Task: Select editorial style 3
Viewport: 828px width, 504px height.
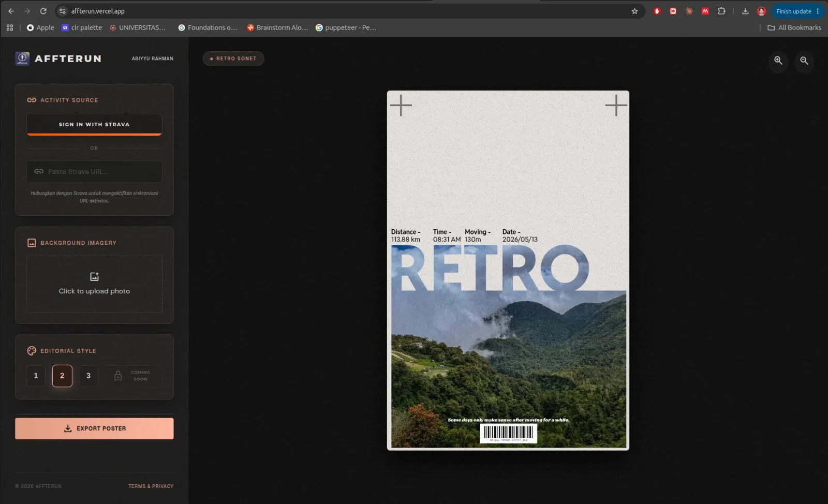Action: click(x=88, y=376)
